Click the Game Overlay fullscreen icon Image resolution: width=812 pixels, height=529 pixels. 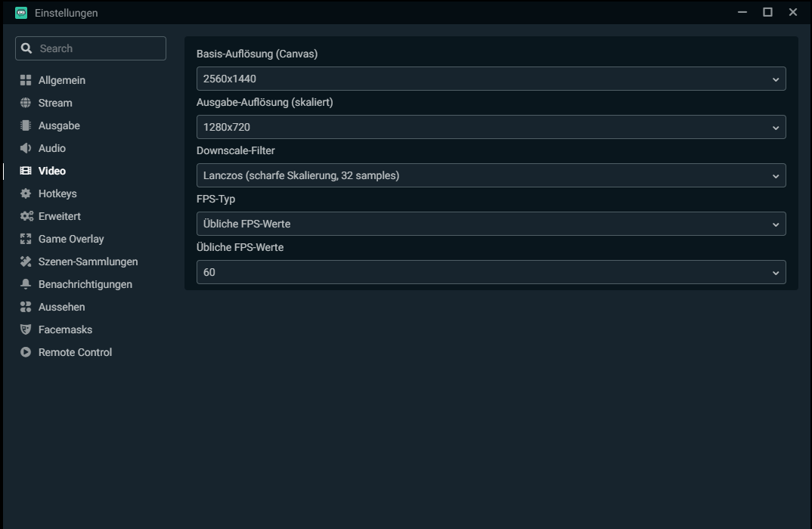click(x=26, y=239)
